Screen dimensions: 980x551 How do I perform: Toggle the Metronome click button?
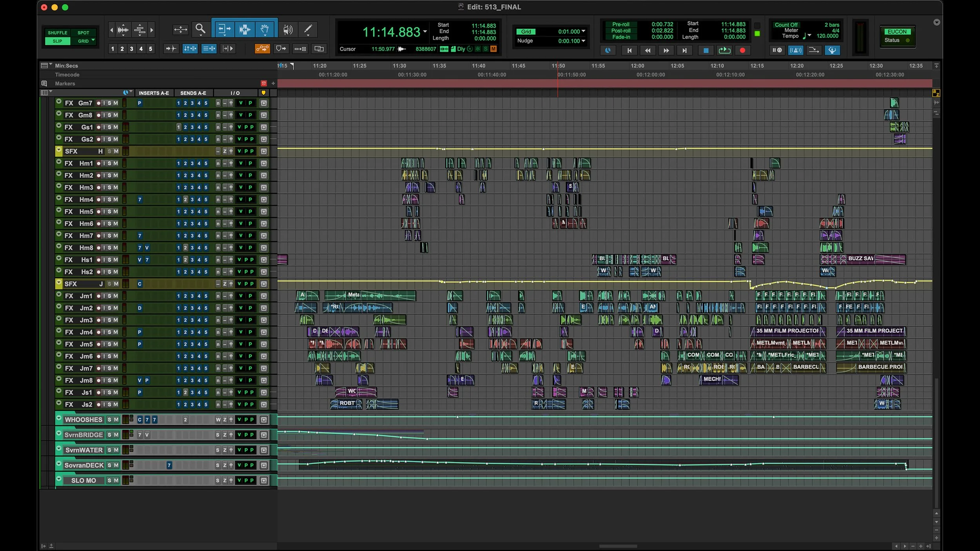[x=795, y=50]
